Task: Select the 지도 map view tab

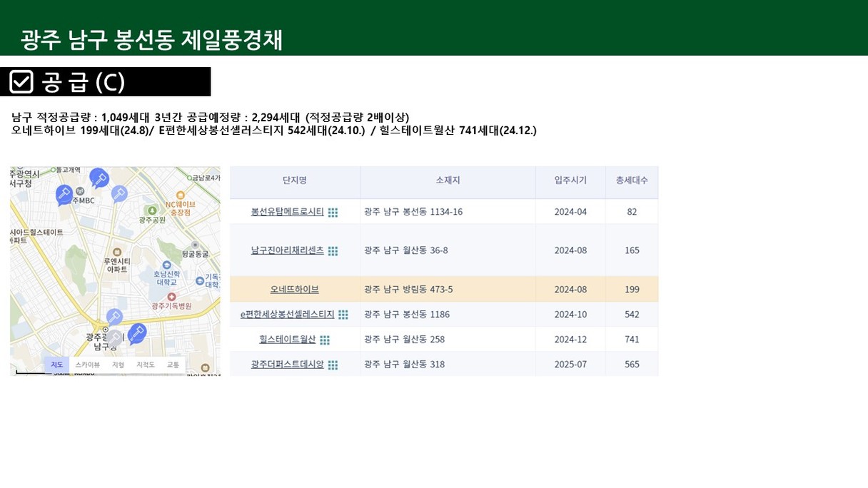Action: (x=57, y=365)
